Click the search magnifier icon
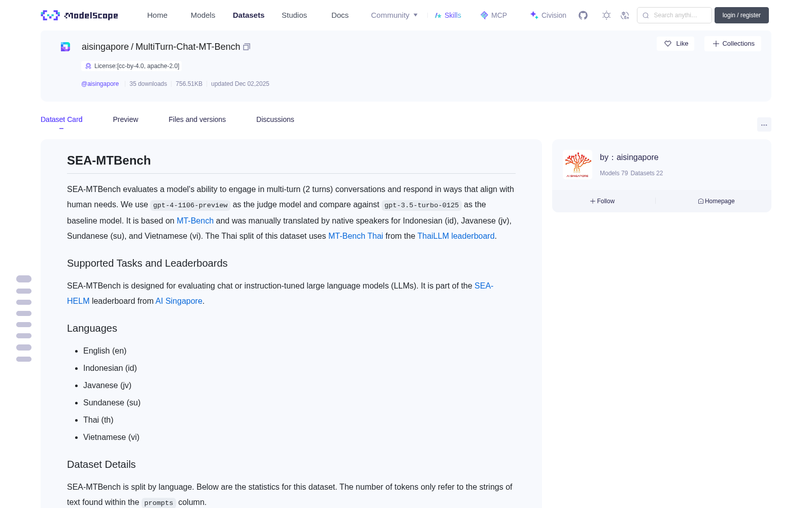812x508 pixels. (646, 15)
